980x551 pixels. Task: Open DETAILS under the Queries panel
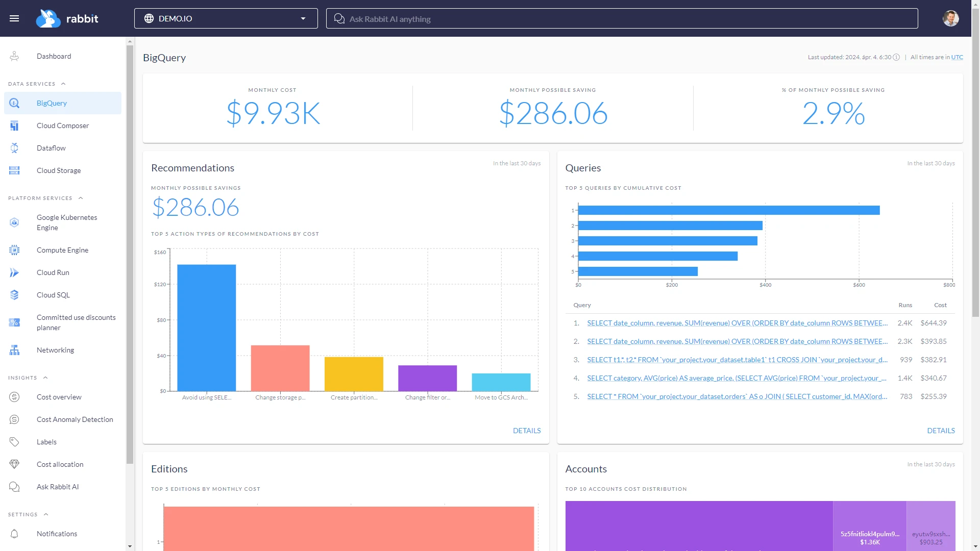pyautogui.click(x=941, y=431)
